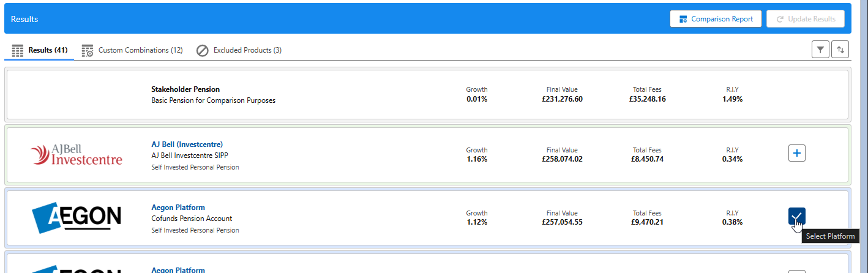Open the Custom Combinations (12) tab
The width and height of the screenshot is (868, 273).
[132, 50]
